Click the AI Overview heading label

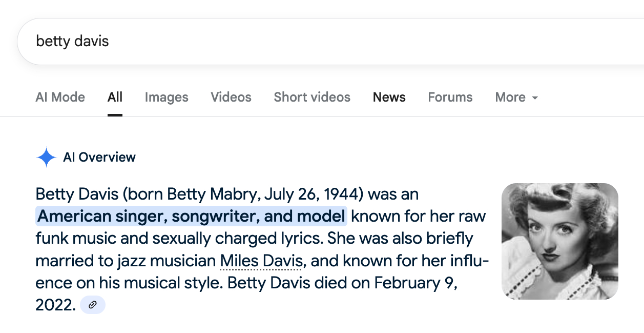99,158
